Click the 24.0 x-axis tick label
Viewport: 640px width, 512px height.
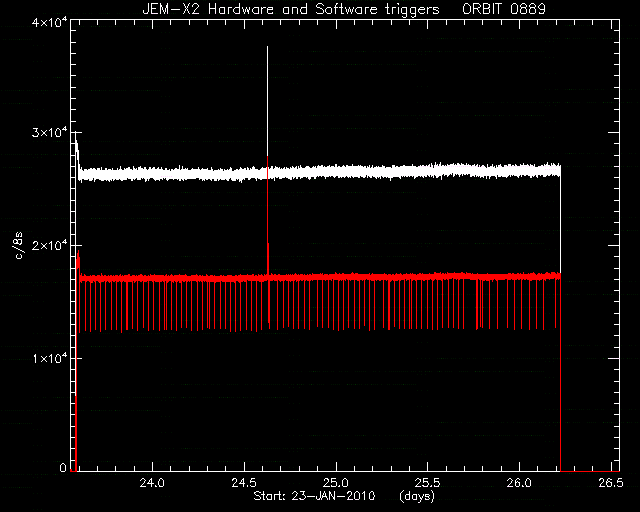tap(152, 483)
